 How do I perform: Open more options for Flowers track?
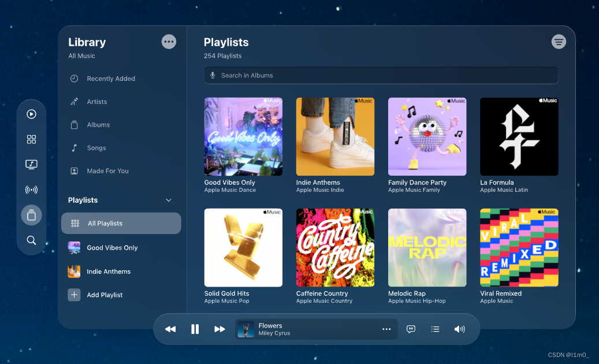386,329
